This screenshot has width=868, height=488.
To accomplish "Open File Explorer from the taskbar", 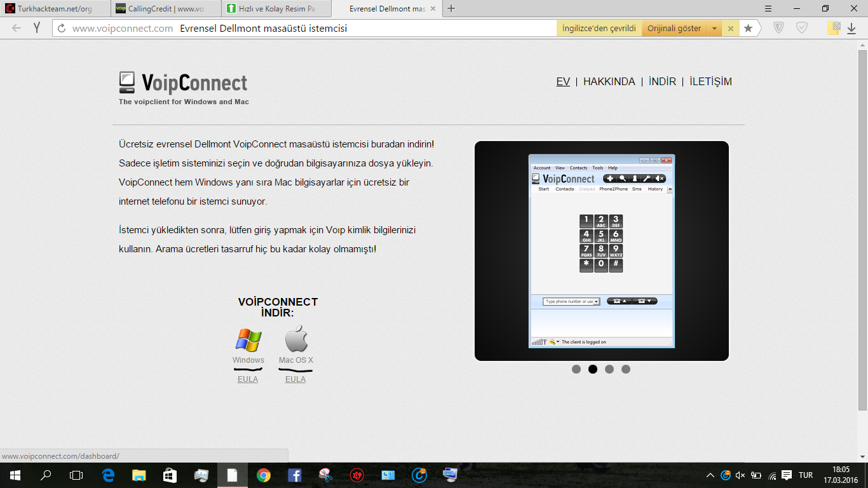I will click(x=139, y=475).
